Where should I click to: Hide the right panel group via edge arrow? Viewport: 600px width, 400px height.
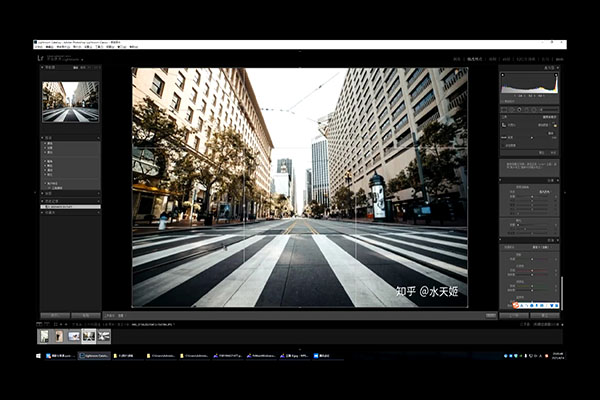point(565,193)
